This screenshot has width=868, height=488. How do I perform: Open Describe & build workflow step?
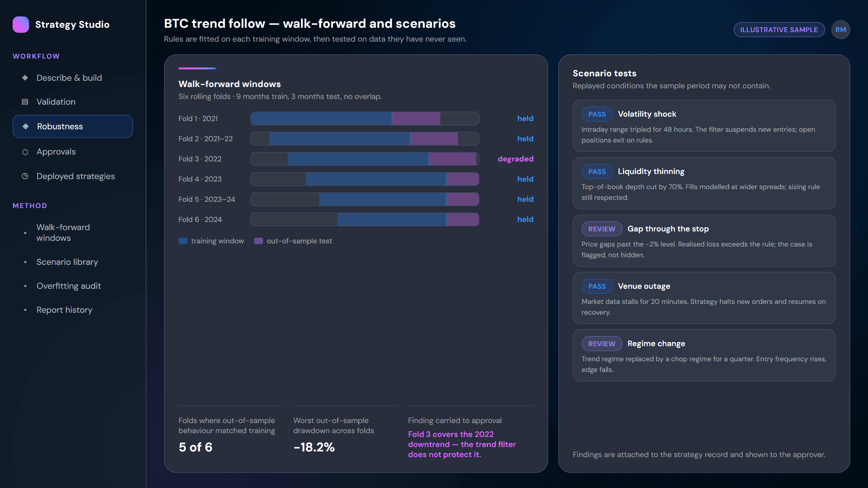[73, 78]
